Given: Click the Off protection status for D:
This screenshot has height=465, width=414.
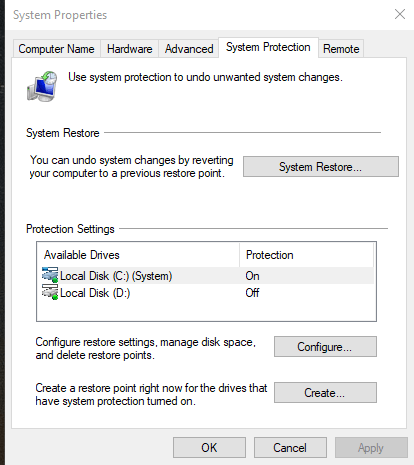Looking at the screenshot, I should pos(252,293).
